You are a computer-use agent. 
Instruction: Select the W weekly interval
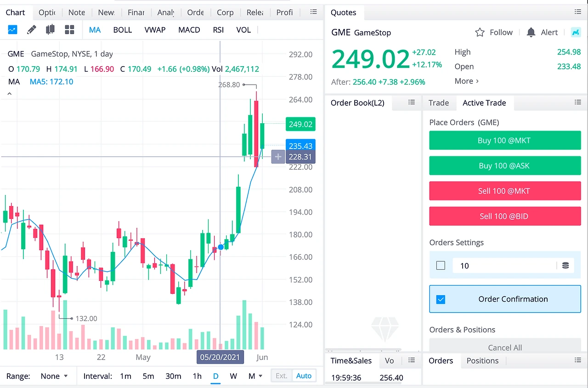click(x=233, y=376)
